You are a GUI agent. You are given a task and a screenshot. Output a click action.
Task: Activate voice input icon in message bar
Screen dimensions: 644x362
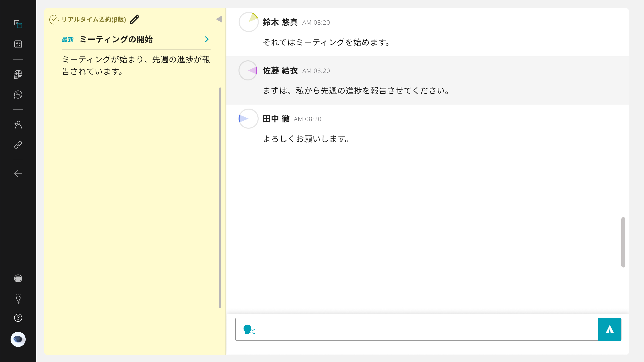[x=249, y=329]
